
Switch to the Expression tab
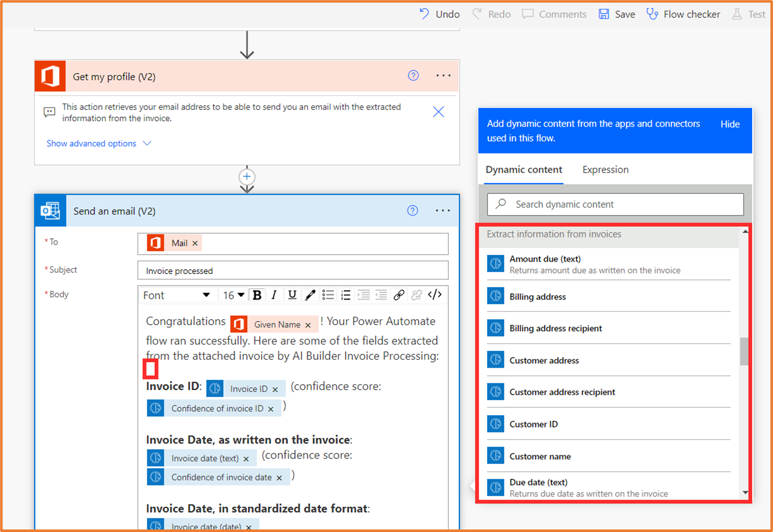(x=605, y=170)
